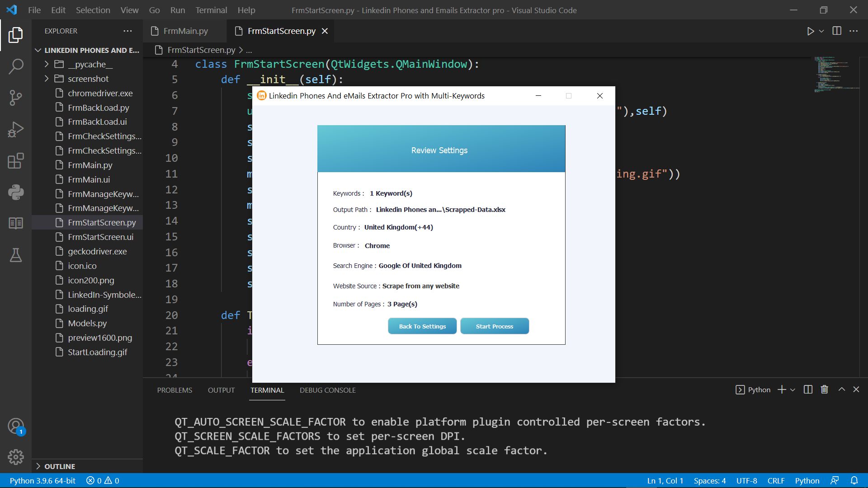Kill terminal with trash icon
The height and width of the screenshot is (488, 868).
(825, 389)
